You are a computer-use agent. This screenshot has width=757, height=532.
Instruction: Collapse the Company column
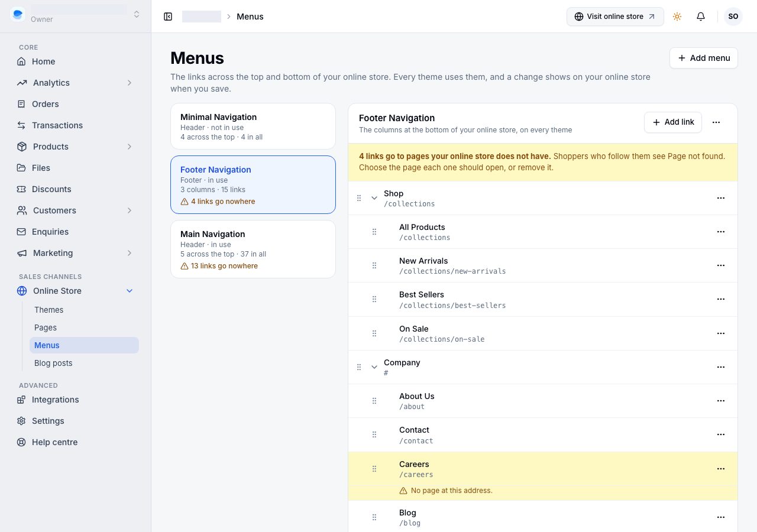point(374,367)
